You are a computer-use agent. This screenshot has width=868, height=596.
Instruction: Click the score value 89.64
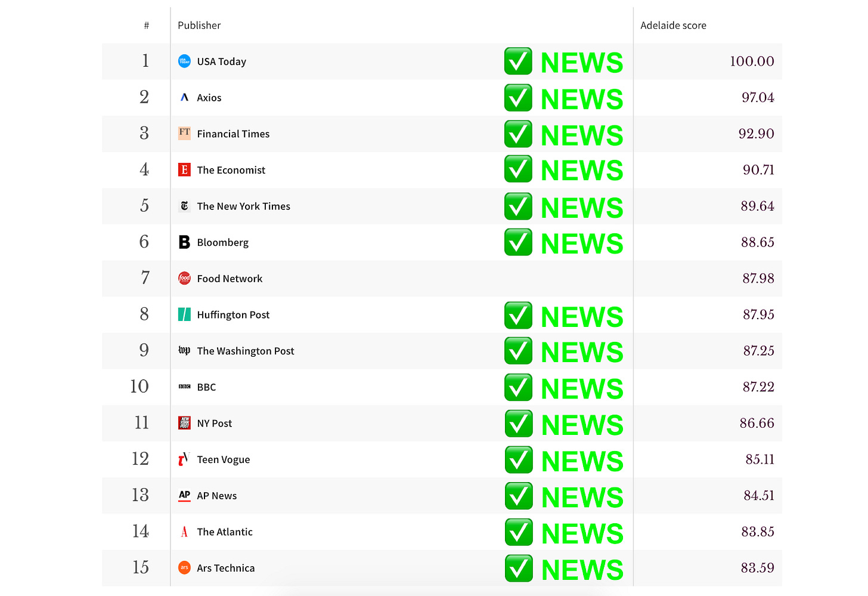[x=758, y=206]
